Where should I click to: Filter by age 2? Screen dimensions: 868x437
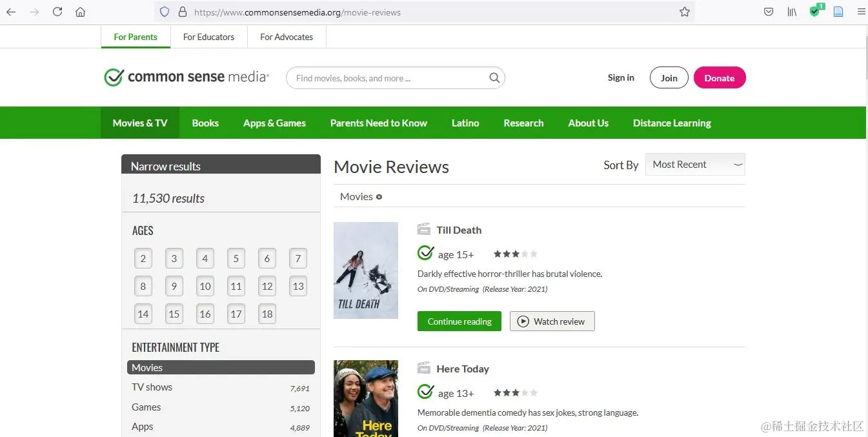point(143,259)
